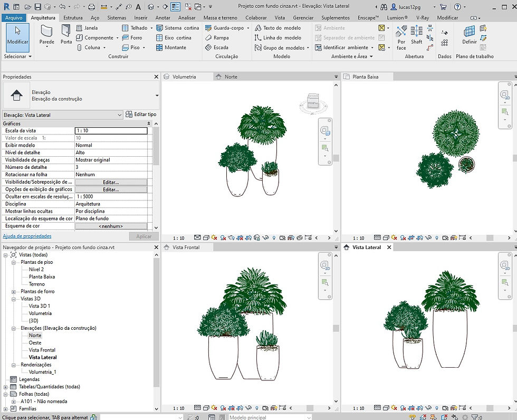Toggle sun path in Volumetria view bar
This screenshot has height=420, width=517.
tap(214, 237)
